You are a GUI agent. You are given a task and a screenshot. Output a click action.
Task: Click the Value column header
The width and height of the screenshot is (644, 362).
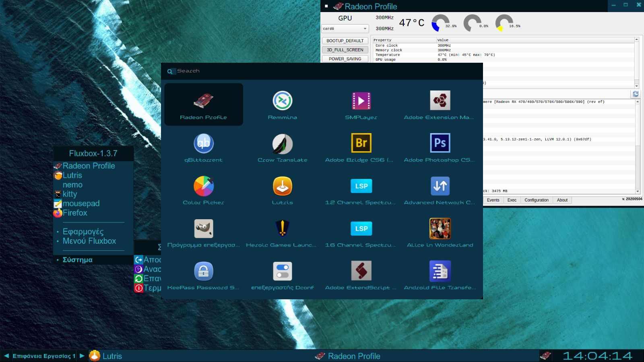tap(535, 40)
